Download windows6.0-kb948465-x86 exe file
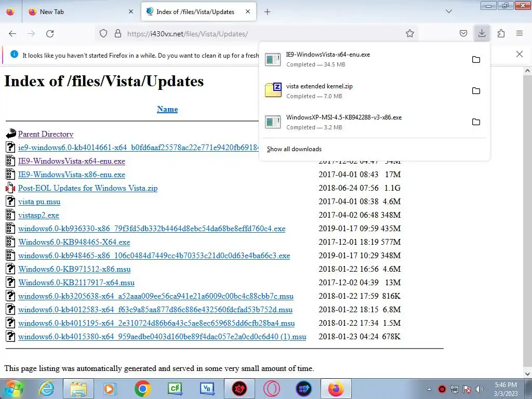532x399 pixels. [154, 256]
